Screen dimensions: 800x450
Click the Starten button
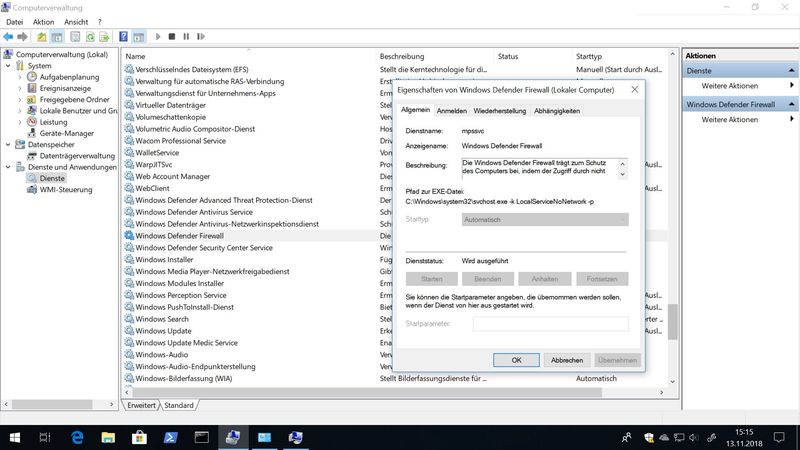(432, 279)
